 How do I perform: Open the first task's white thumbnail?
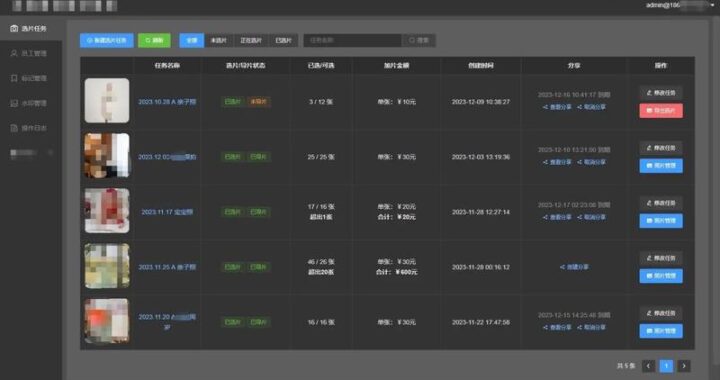pyautogui.click(x=107, y=101)
